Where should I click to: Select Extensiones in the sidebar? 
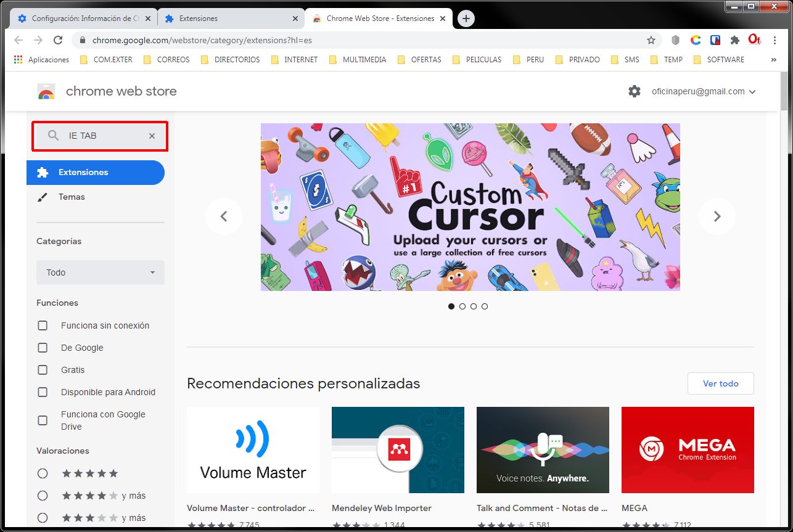[96, 173]
